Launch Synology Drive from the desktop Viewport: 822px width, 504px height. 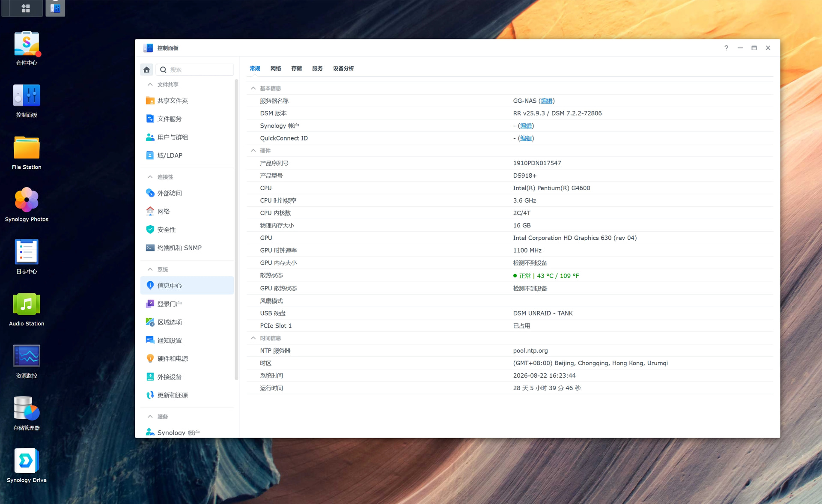[27, 461]
